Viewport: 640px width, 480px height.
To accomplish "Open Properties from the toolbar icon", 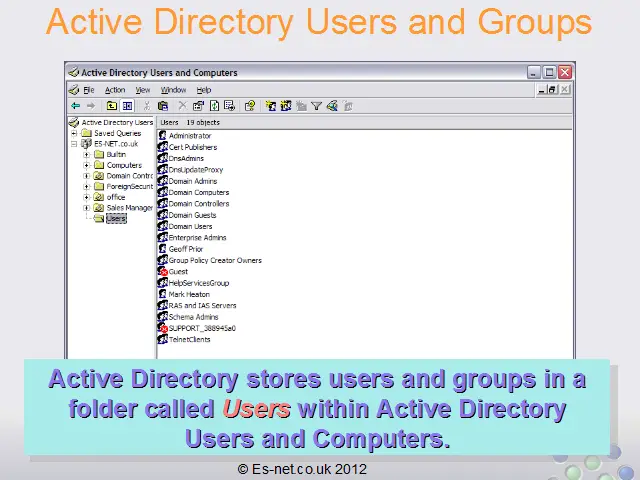I will [x=198, y=106].
